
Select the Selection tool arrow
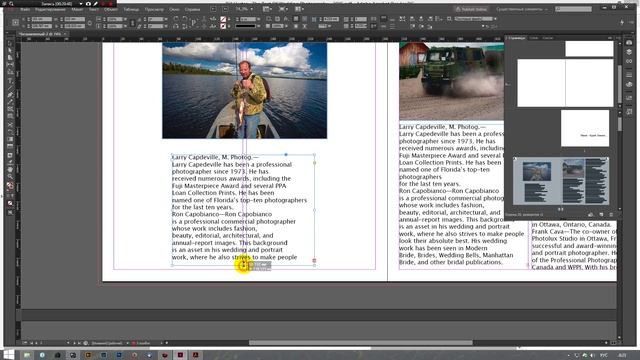tap(10, 43)
